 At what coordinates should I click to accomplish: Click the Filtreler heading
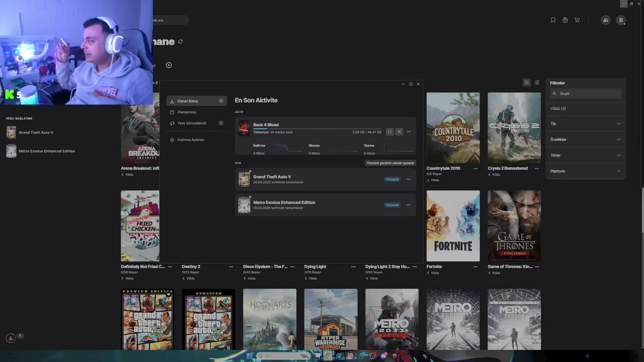point(557,83)
